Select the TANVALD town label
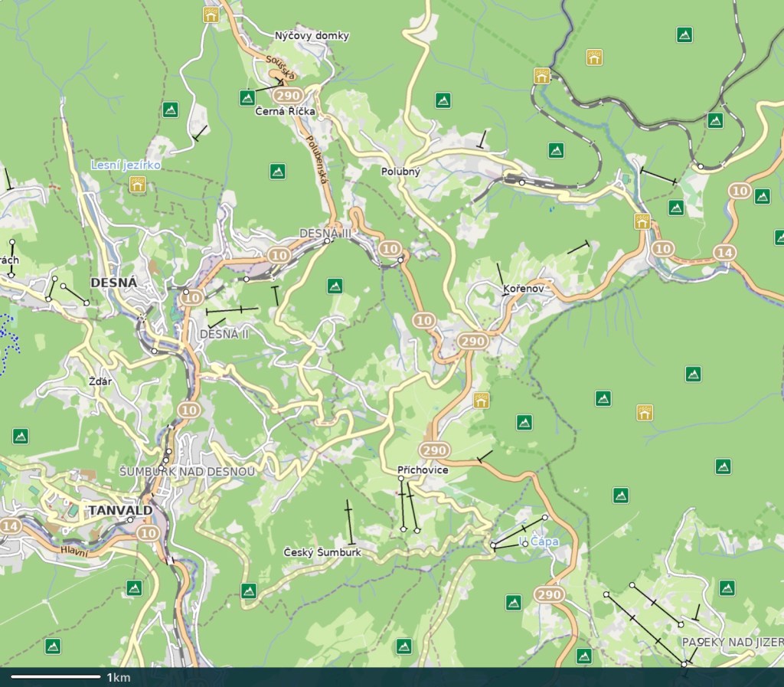The width and height of the screenshot is (784, 687). 120,510
